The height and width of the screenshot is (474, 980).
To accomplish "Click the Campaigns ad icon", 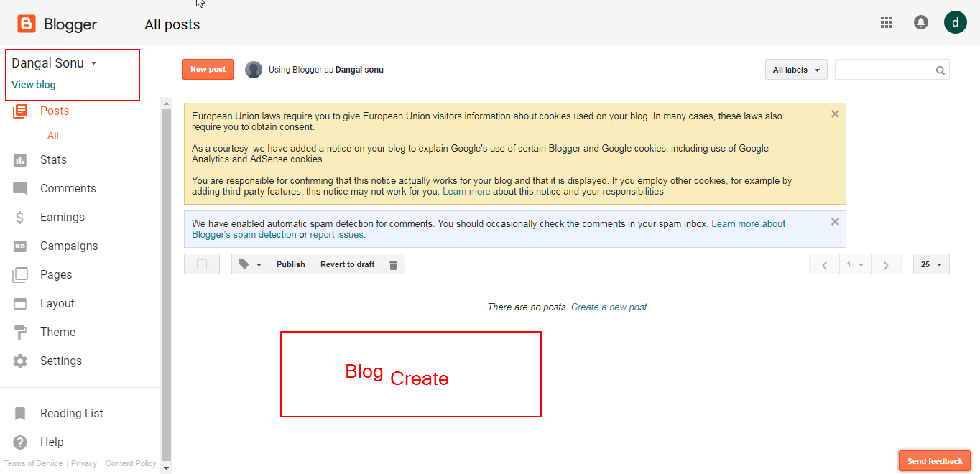I will [20, 246].
